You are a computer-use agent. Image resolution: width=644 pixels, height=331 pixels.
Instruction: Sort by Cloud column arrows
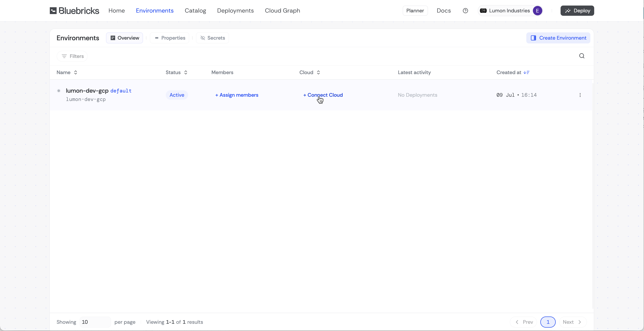coord(318,73)
